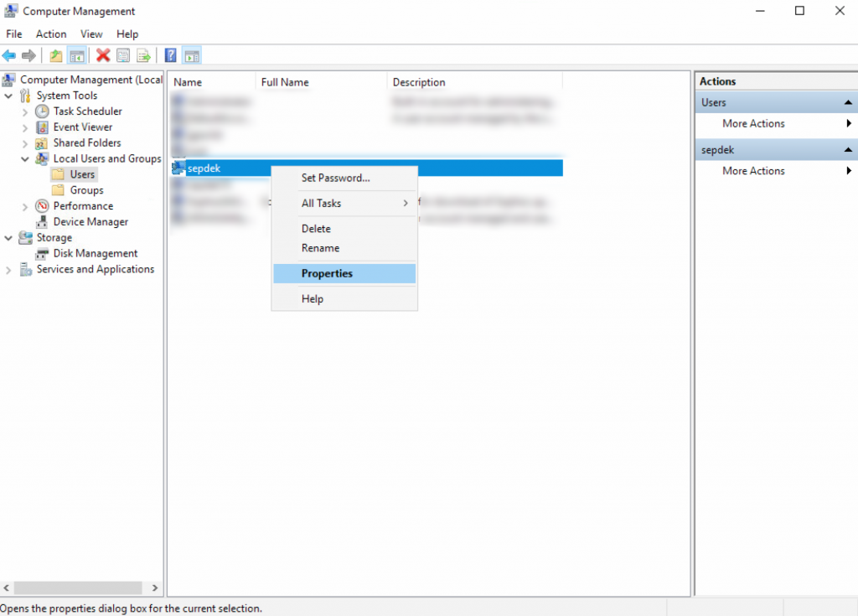The width and height of the screenshot is (858, 616).
Task: Open the File menu
Action: coord(14,34)
